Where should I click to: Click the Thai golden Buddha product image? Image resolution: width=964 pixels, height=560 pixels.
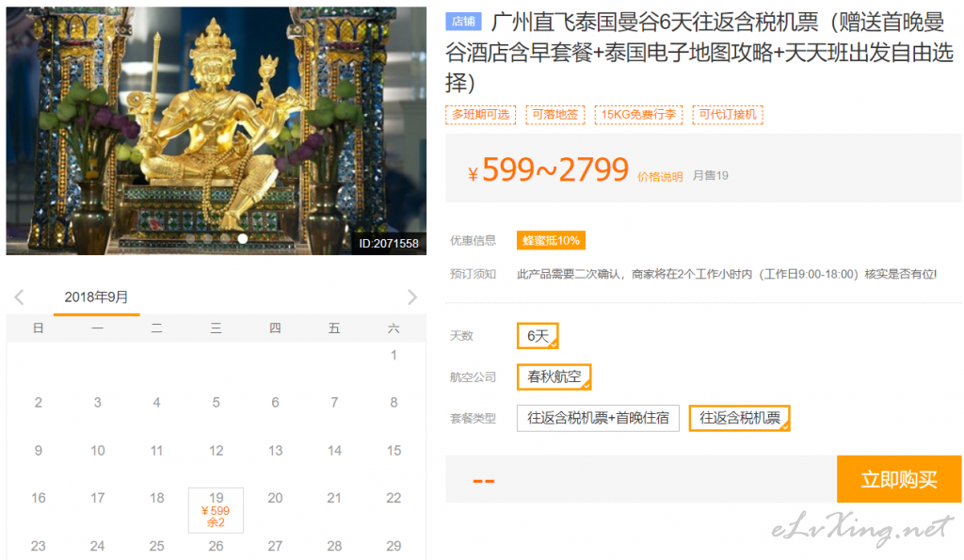(x=217, y=131)
